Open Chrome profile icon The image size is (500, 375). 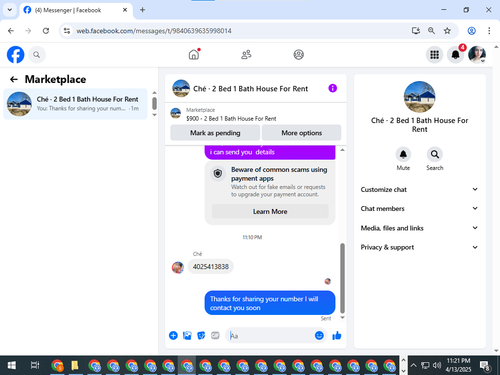pos(471,31)
